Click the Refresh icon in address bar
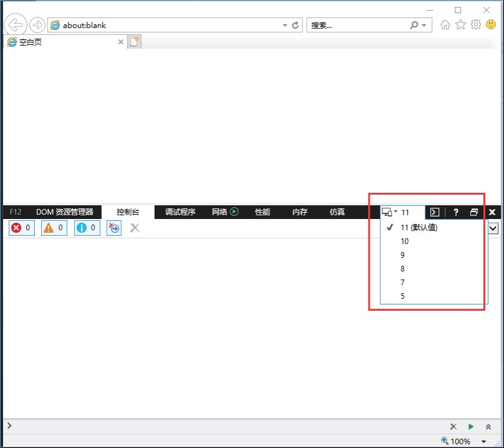This screenshot has height=448, width=504. coord(295,26)
